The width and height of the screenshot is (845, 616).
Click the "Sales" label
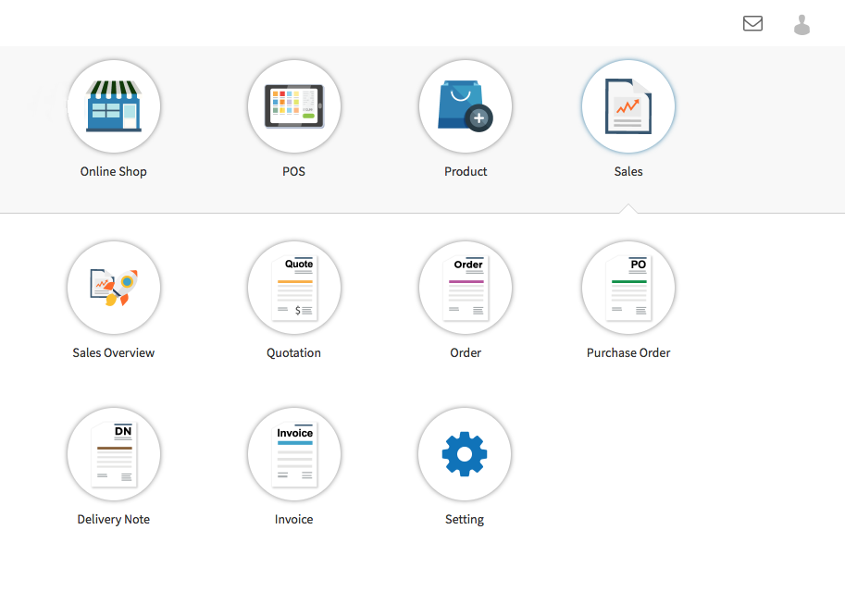coord(628,172)
